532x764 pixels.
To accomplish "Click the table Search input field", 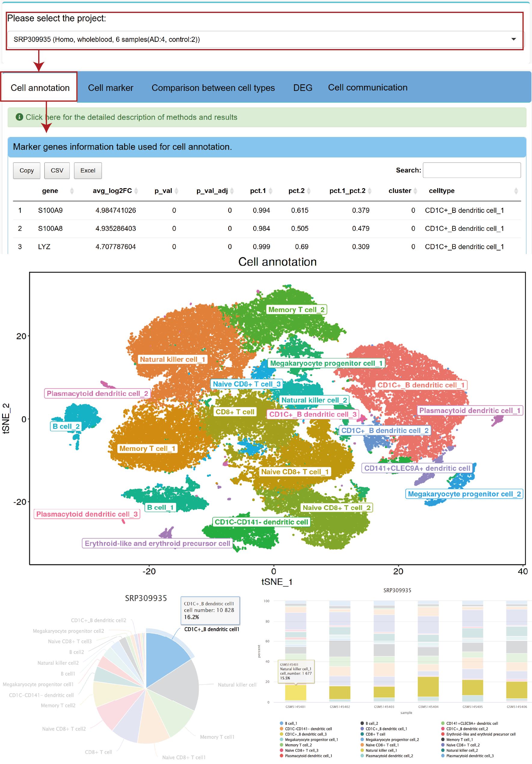I will [471, 170].
